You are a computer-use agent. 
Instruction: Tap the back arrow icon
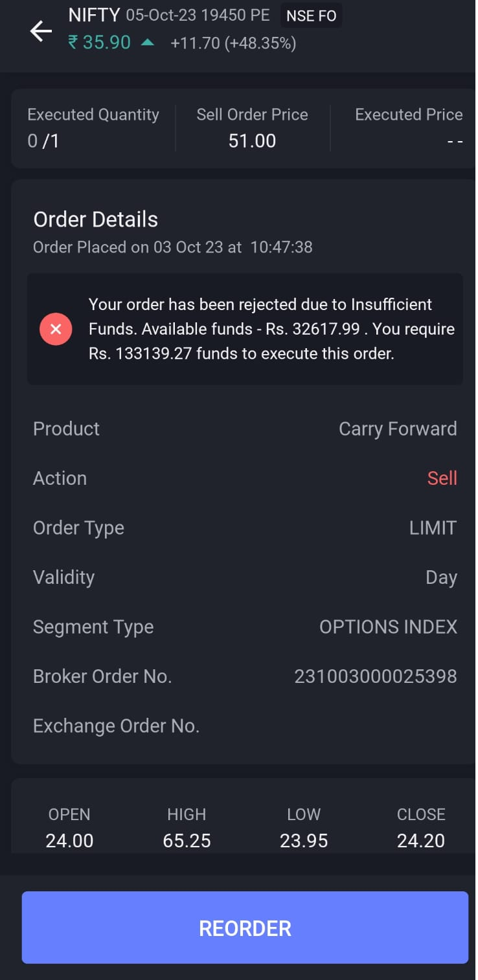point(41,31)
